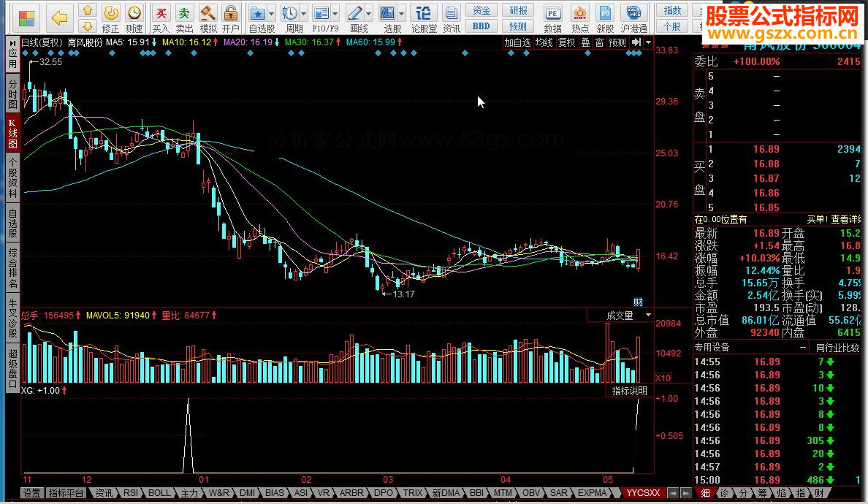Toggle 复权 price adjustment on chart
Screen dimensions: 868x504
[566, 43]
